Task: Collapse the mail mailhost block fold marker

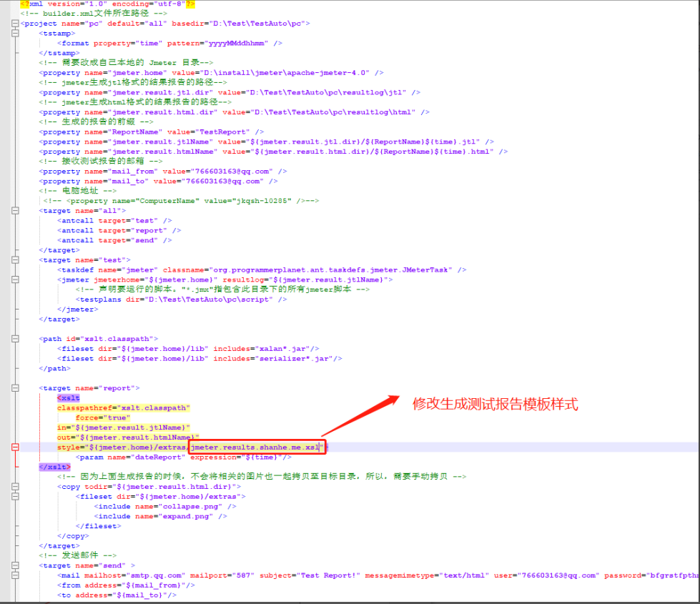Action: [15, 575]
